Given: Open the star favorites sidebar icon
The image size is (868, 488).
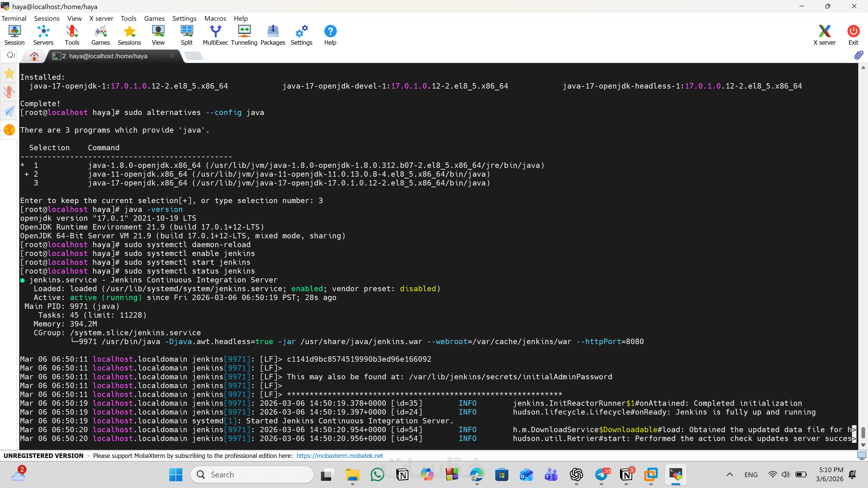Looking at the screenshot, I should pyautogui.click(x=9, y=73).
